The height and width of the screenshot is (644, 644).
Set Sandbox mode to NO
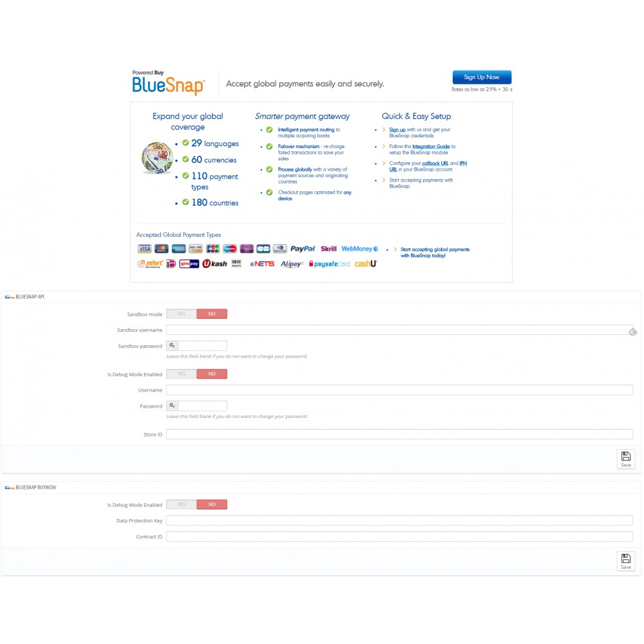pyautogui.click(x=212, y=314)
